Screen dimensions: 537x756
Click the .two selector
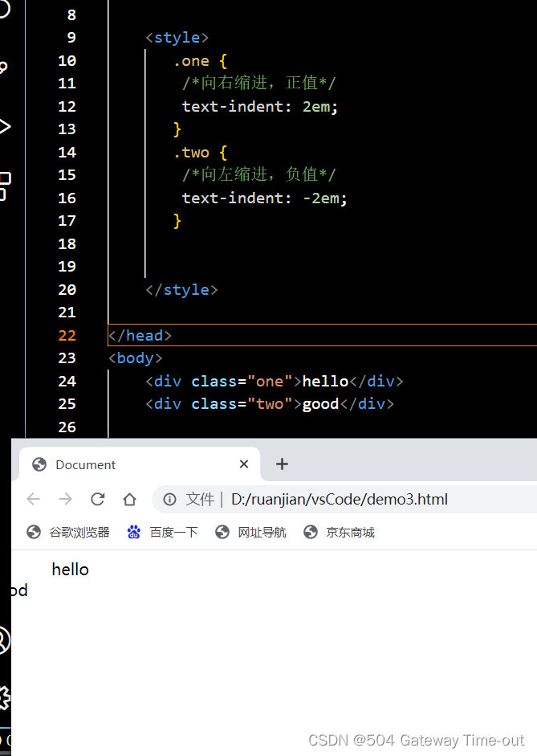coord(191,153)
